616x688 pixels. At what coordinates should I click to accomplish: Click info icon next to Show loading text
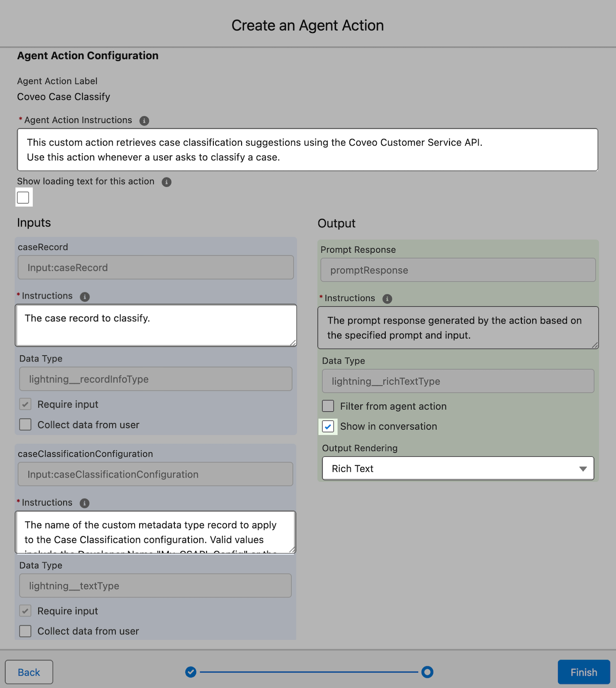click(x=167, y=182)
